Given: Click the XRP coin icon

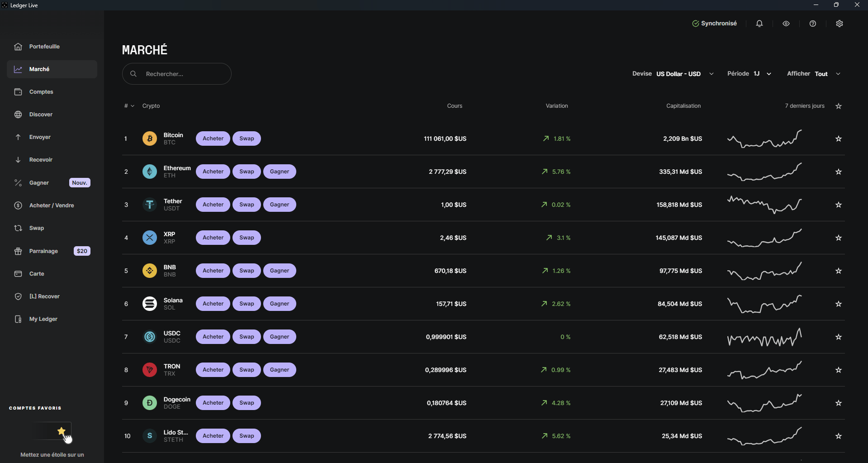Looking at the screenshot, I should [150, 238].
